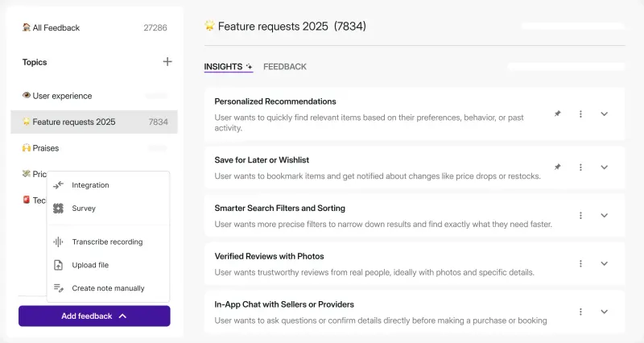644x343 pixels.
Task: Open more options for Smarter Search Filters and Sorting
Action: pos(580,215)
